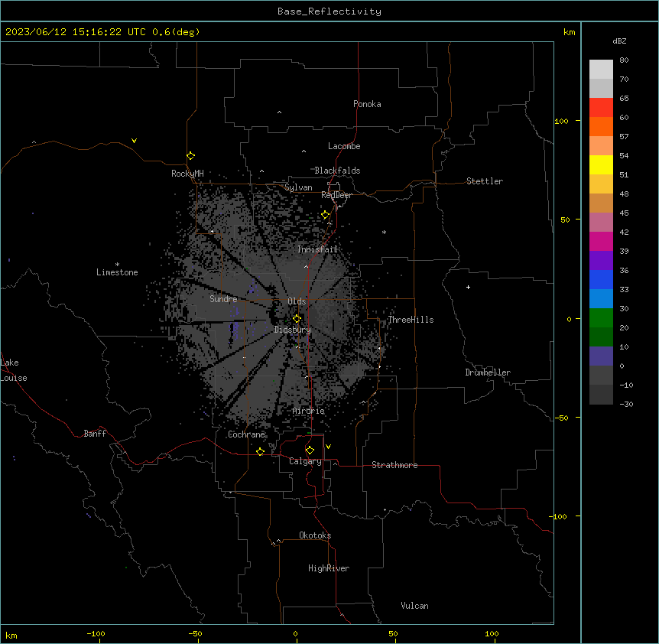Click the yellow V marker northeast of RockyMH
This screenshot has width=659, height=644.
pyautogui.click(x=134, y=141)
